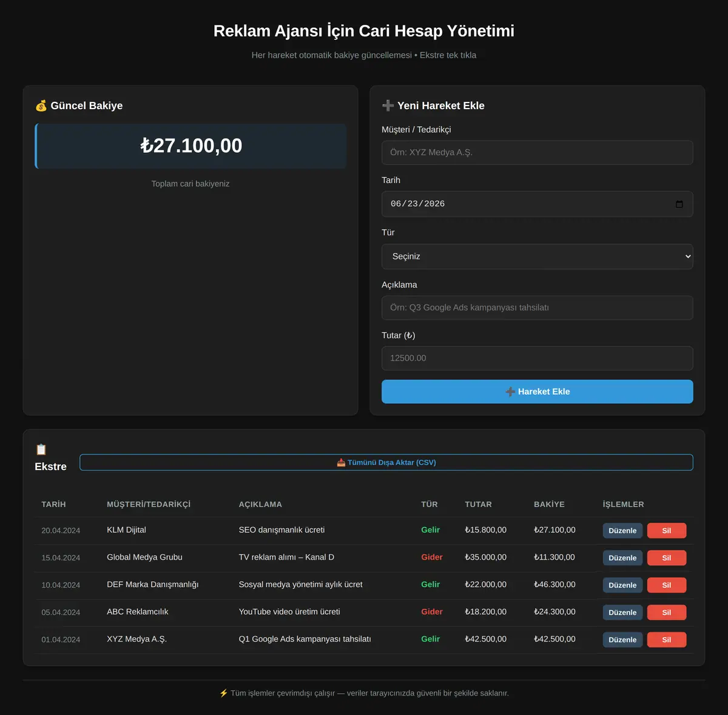Image resolution: width=728 pixels, height=715 pixels.
Task: Click 'Q1 Google Ads kampanyası tahsilatı' text
Action: [305, 639]
